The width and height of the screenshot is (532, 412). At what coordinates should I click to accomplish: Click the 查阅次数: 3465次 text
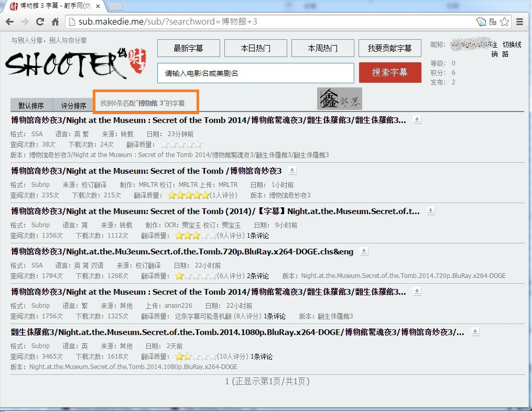pos(37,357)
